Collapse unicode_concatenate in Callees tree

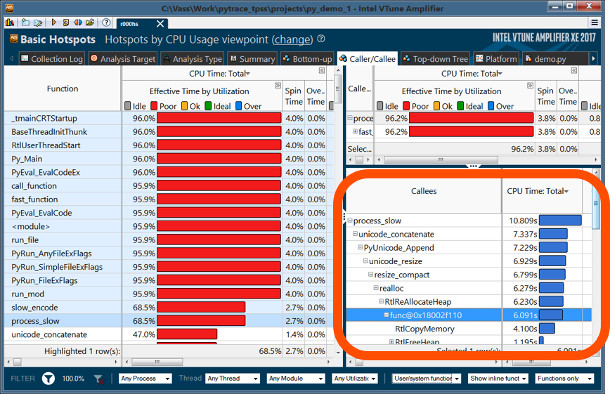355,234
